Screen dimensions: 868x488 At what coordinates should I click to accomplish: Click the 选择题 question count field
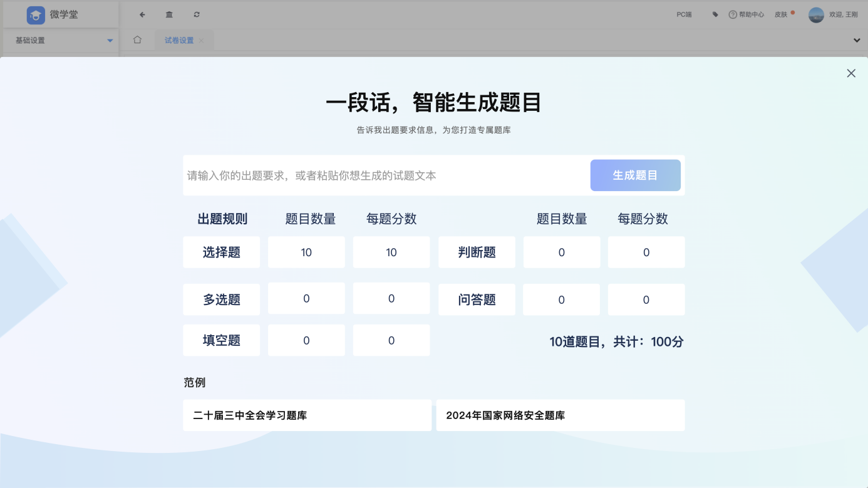coord(306,252)
